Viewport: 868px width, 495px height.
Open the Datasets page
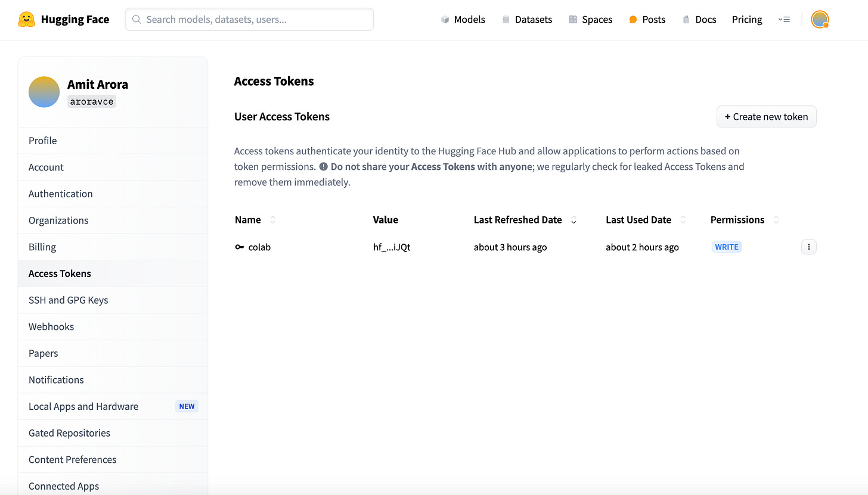coord(527,20)
